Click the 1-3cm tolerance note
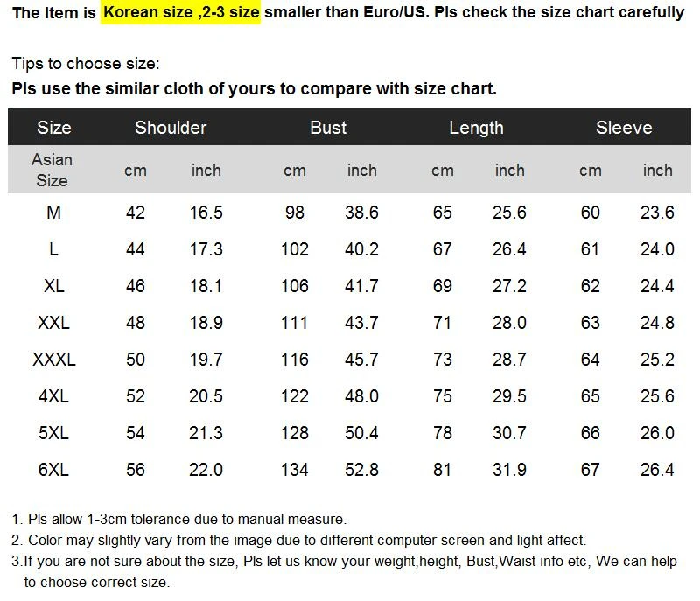 coord(179,520)
